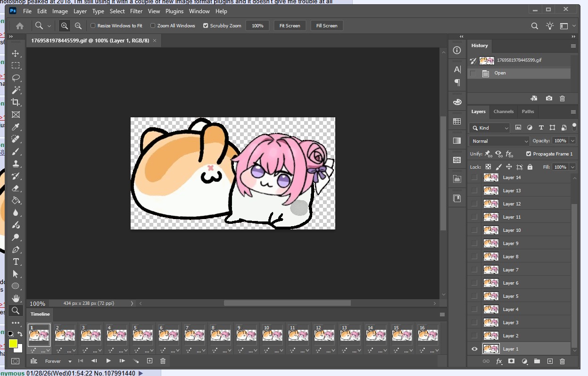Select the Dodge tool
The width and height of the screenshot is (588, 376).
click(16, 237)
